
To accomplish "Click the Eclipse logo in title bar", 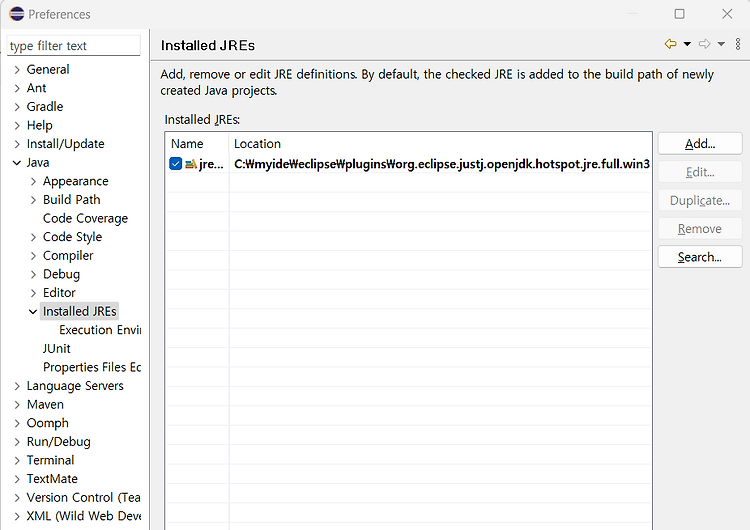I will [x=17, y=14].
